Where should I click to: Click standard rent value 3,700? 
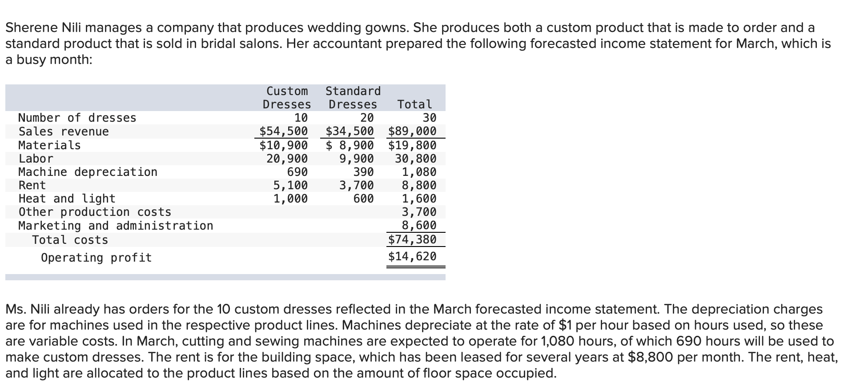point(357,185)
